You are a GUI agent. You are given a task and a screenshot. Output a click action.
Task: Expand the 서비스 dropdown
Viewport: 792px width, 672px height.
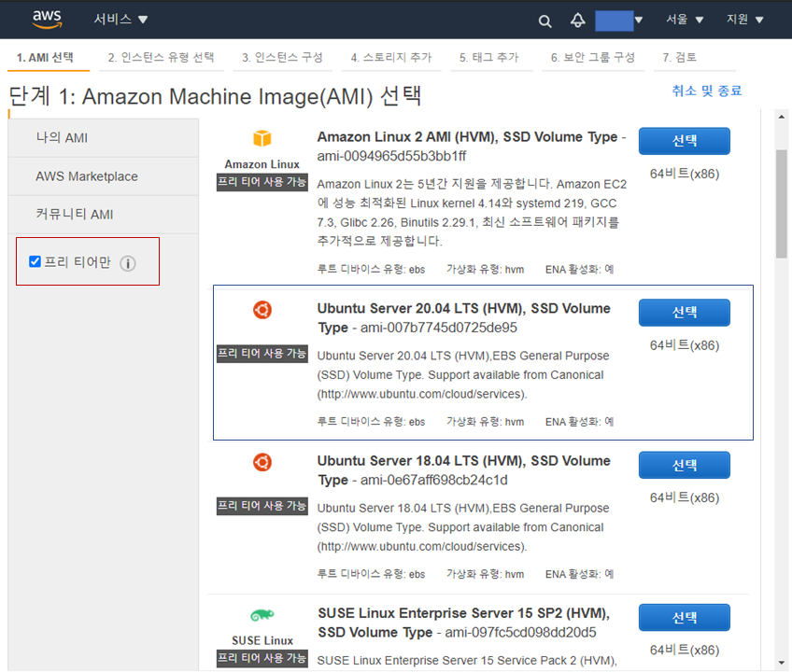(x=120, y=20)
